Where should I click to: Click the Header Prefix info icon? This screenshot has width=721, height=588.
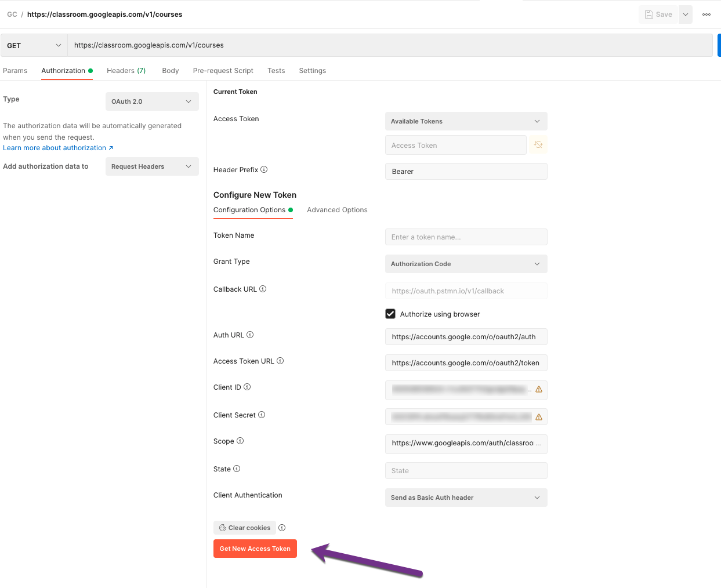(x=264, y=169)
